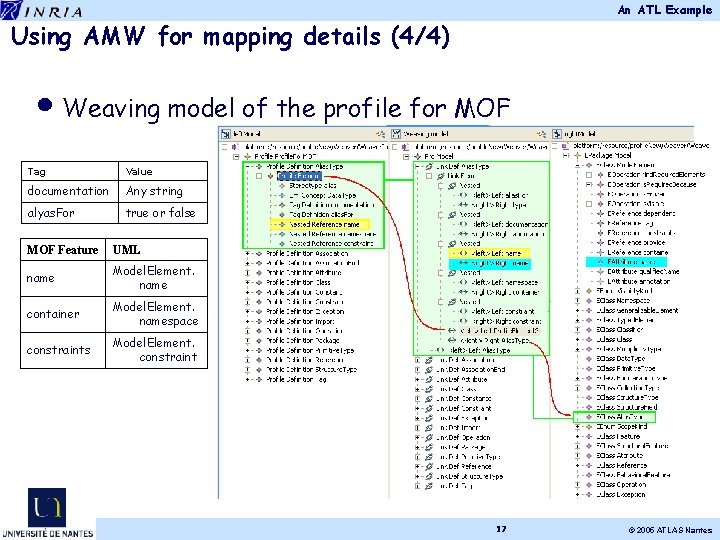Screen dimensions: 720x540
Task: Expand the Profile Definition Class node
Action: coord(248,282)
